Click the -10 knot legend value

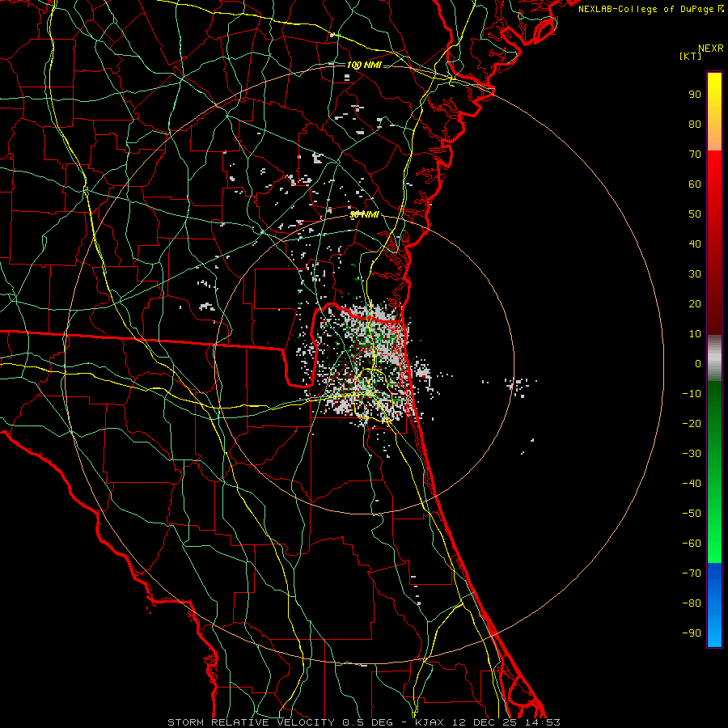click(x=692, y=394)
